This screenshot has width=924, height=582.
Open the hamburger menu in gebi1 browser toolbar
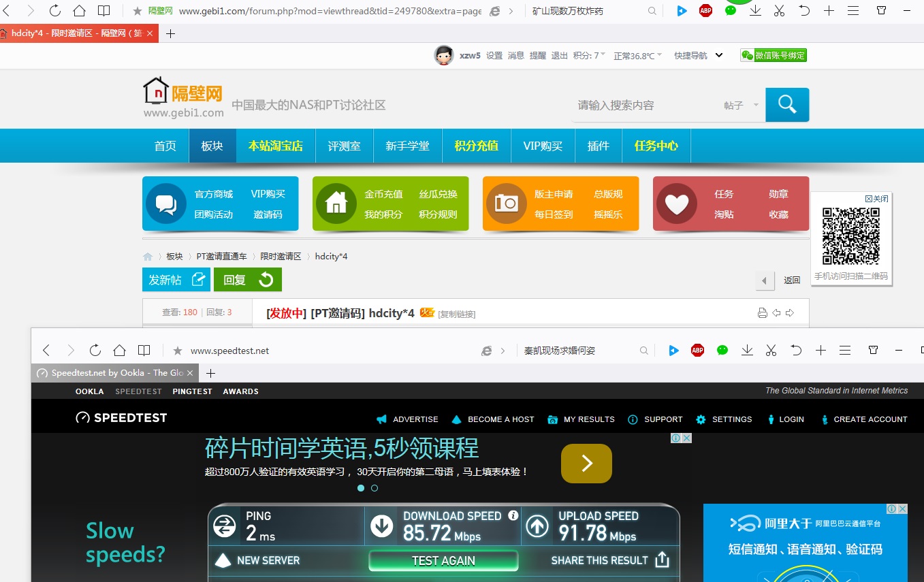pyautogui.click(x=853, y=11)
